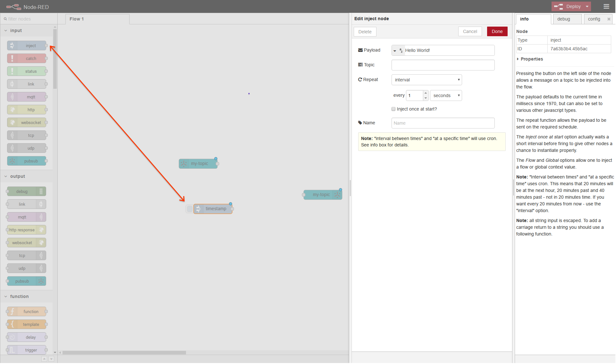Open the Repeat interval dropdown
The width and height of the screenshot is (616, 364).
click(426, 80)
